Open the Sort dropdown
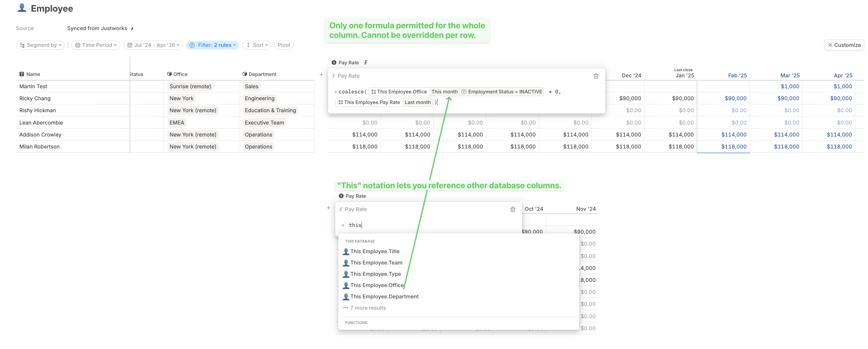 (256, 45)
